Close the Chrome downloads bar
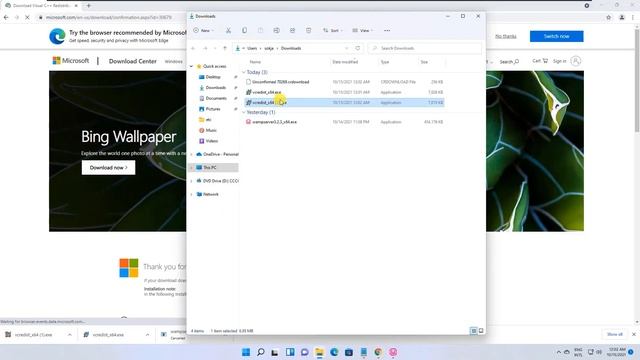The image size is (640, 360). click(x=634, y=334)
